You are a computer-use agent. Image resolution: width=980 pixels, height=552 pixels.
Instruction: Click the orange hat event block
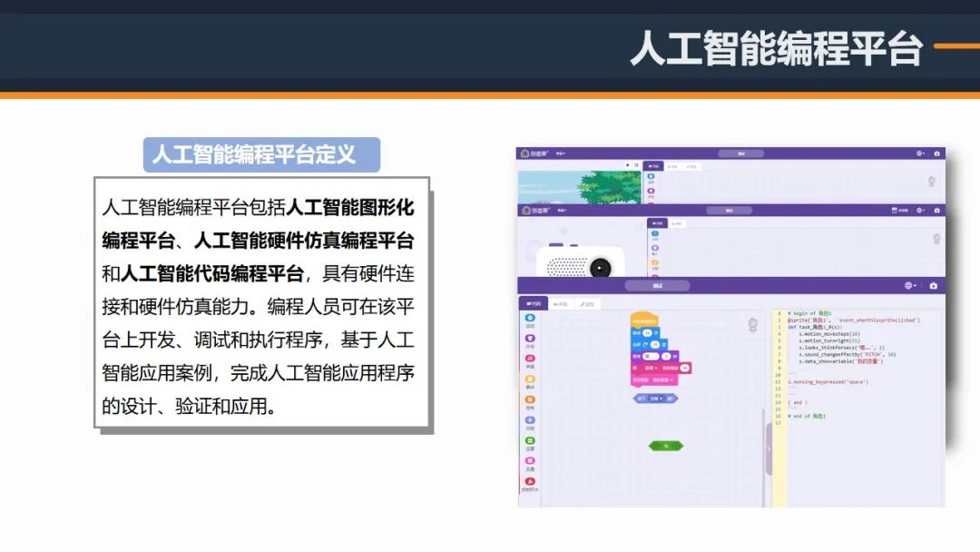click(x=645, y=320)
